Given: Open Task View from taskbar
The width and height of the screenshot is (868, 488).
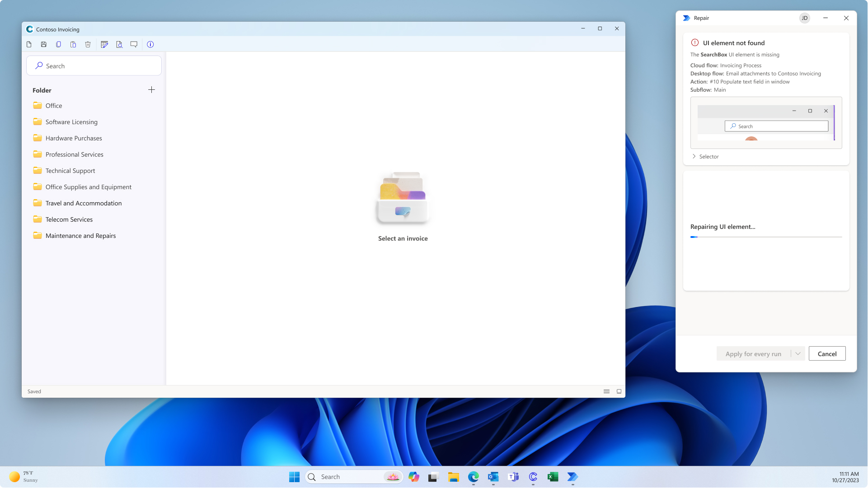Looking at the screenshot, I should pos(434,477).
